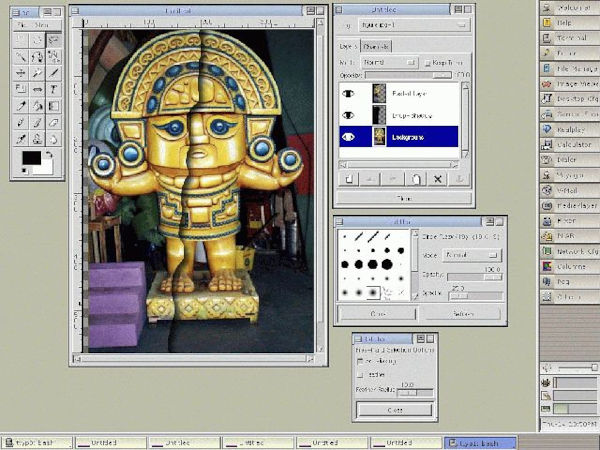Click the New Layer icon in Layers dialog
Image resolution: width=600 pixels, height=450 pixels.
click(350, 178)
